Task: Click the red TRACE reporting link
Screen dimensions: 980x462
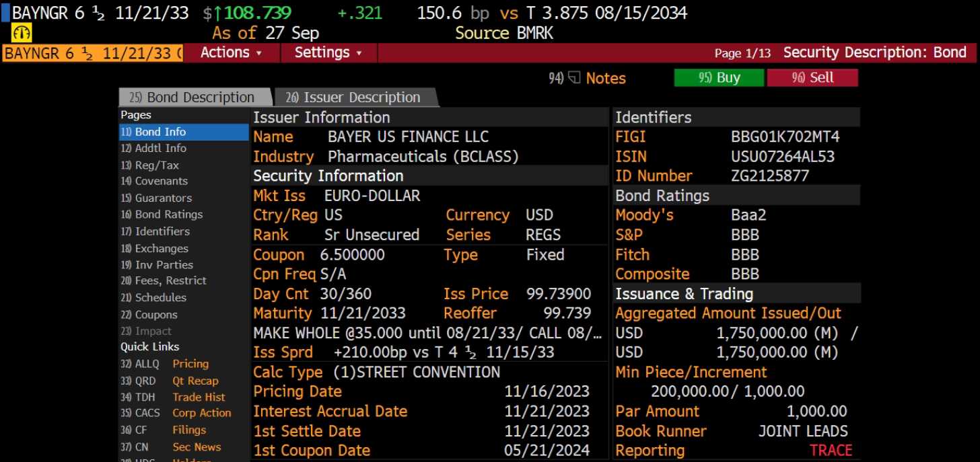Action: pos(831,451)
